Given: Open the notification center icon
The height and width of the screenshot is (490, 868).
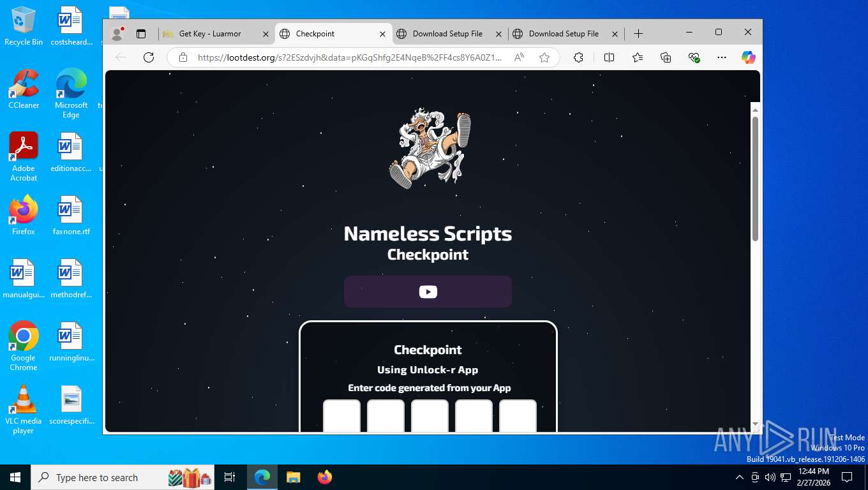Looking at the screenshot, I should coord(847,477).
